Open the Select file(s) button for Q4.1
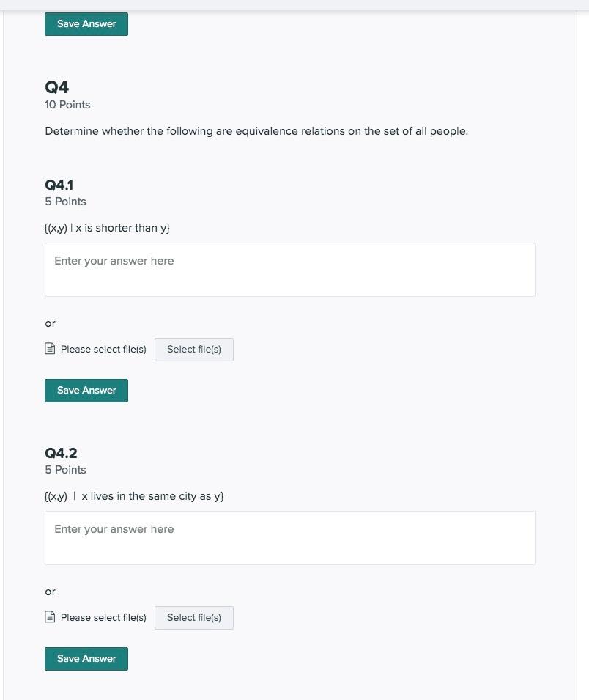Viewport: 589px width, 700px height. tap(194, 350)
